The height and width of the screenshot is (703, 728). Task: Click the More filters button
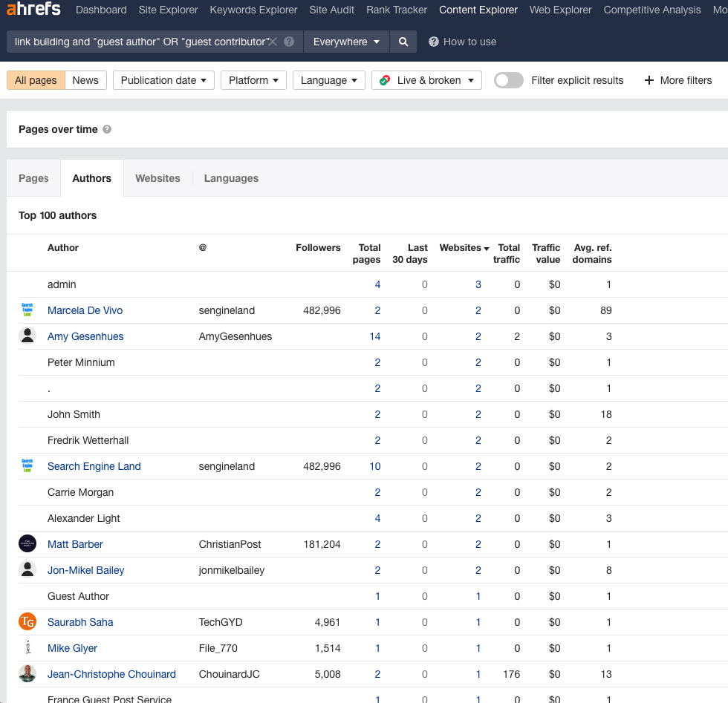[677, 80]
